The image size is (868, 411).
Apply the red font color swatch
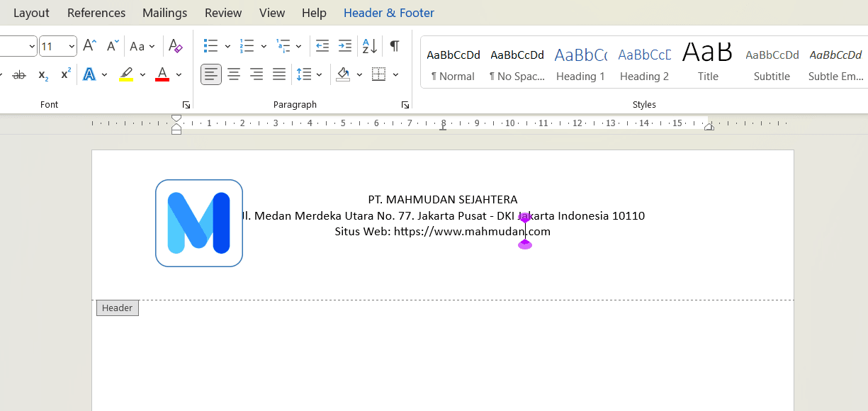tap(162, 74)
